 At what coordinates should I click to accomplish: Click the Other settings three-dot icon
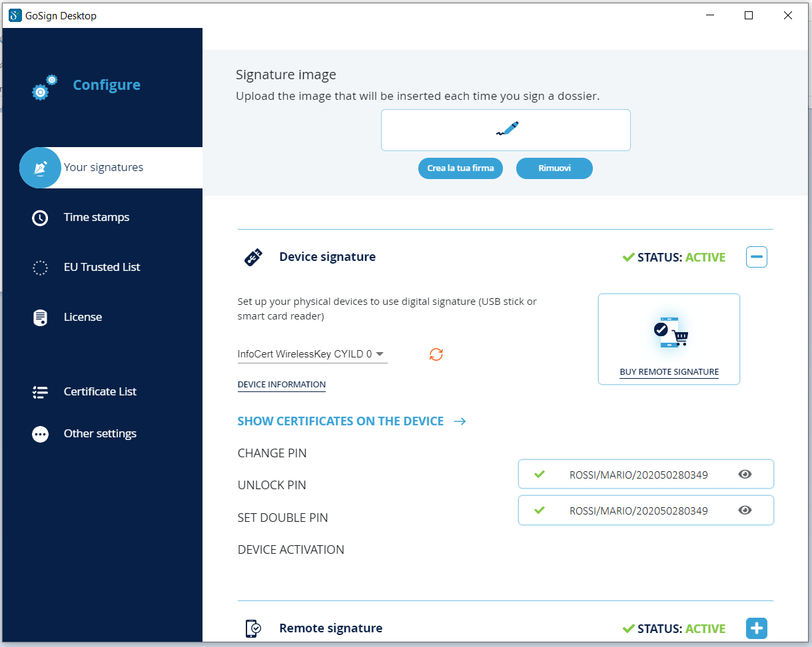(40, 434)
